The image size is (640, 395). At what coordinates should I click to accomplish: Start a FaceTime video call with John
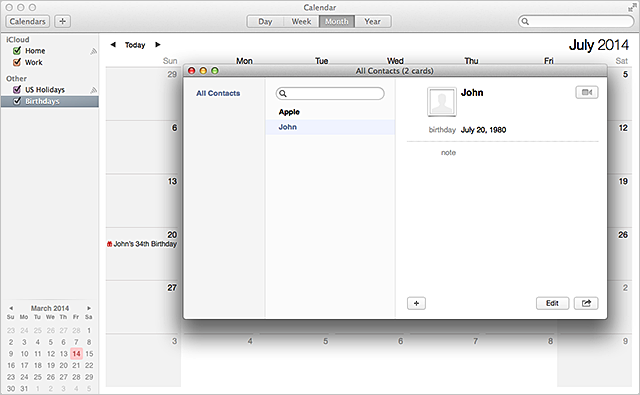(587, 93)
